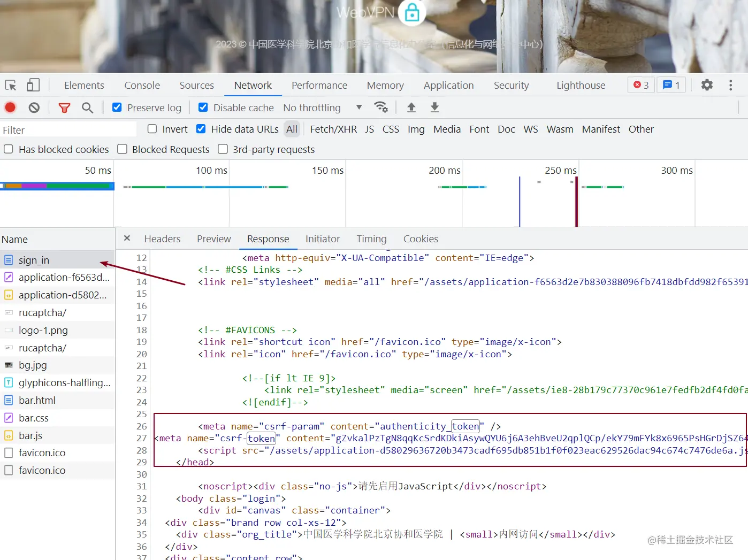Click the sign_in document icon

[x=9, y=260]
